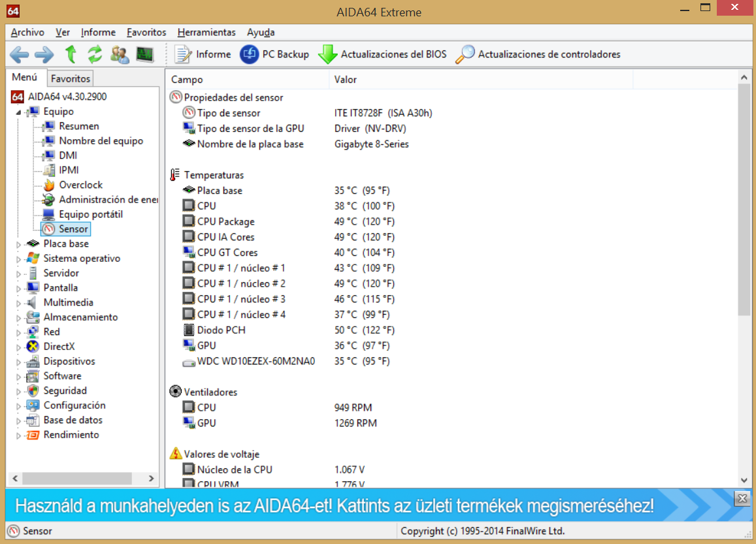
Task: Click the AIDA64 title bar app icon
Action: [x=13, y=10]
